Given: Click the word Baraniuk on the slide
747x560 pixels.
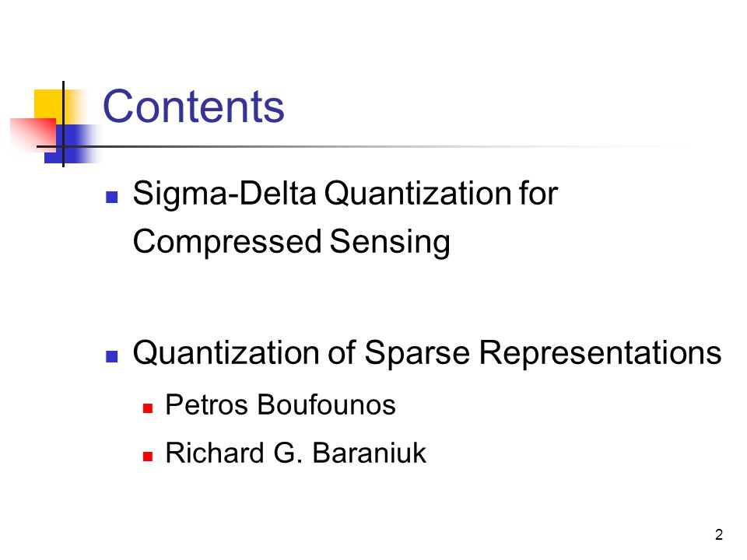Looking at the screenshot, I should point(369,453).
